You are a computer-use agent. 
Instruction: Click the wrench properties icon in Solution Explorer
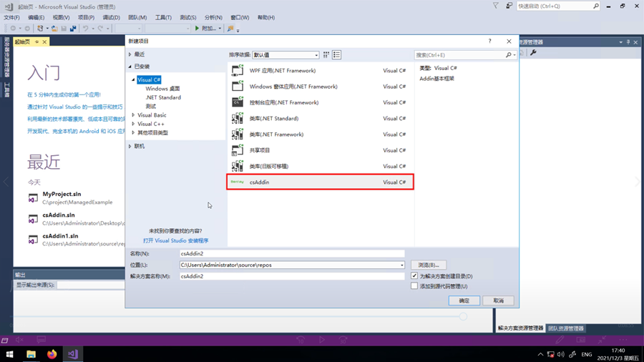[533, 52]
